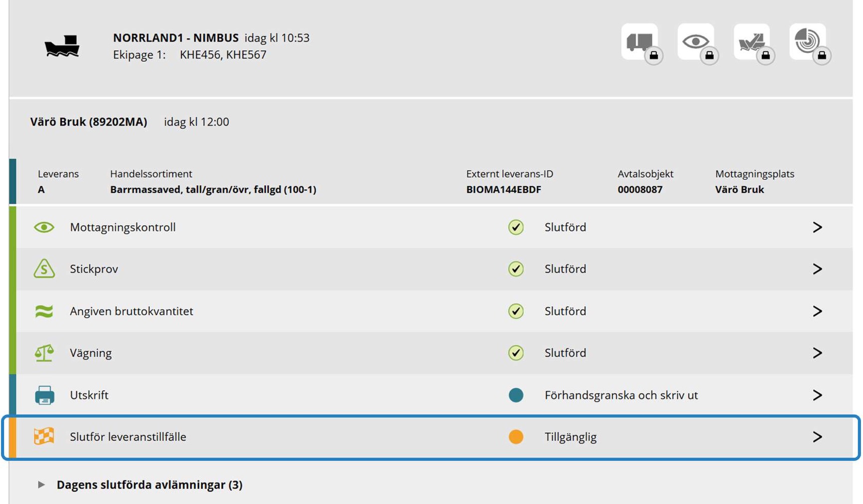The width and height of the screenshot is (863, 504).
Task: Click the Tillgänglig status text
Action: [x=571, y=437]
